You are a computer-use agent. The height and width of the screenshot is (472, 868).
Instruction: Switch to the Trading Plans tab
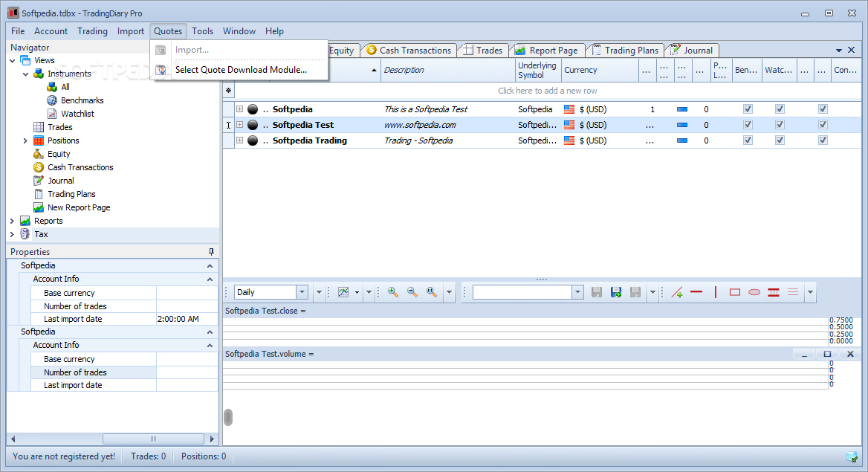pos(626,51)
